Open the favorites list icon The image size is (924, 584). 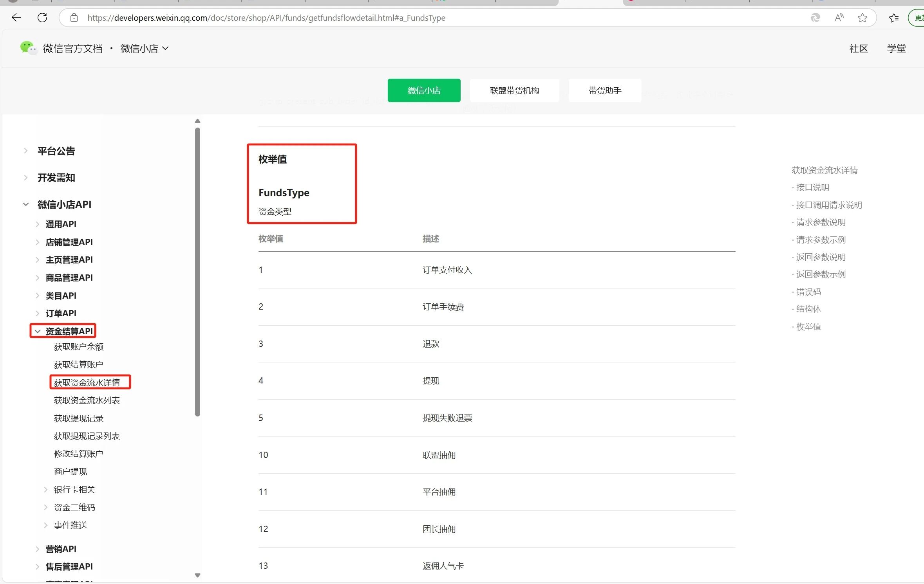click(x=893, y=18)
